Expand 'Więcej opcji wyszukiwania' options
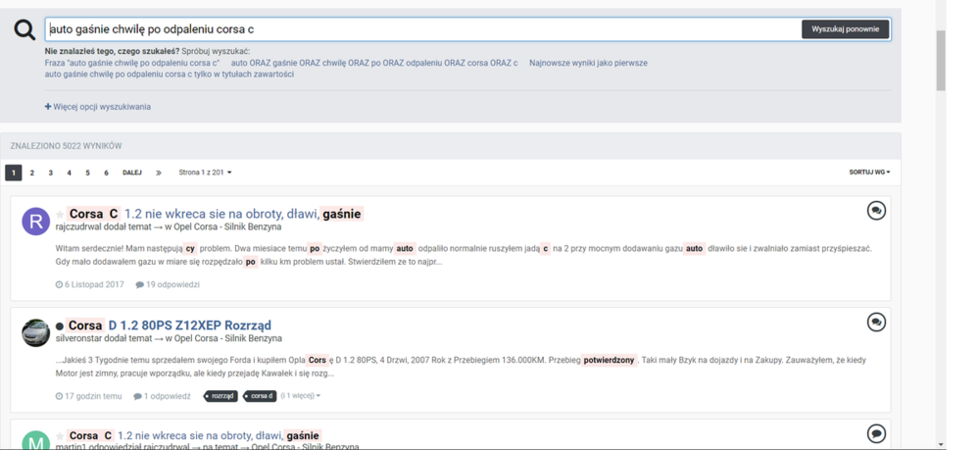 point(98,107)
